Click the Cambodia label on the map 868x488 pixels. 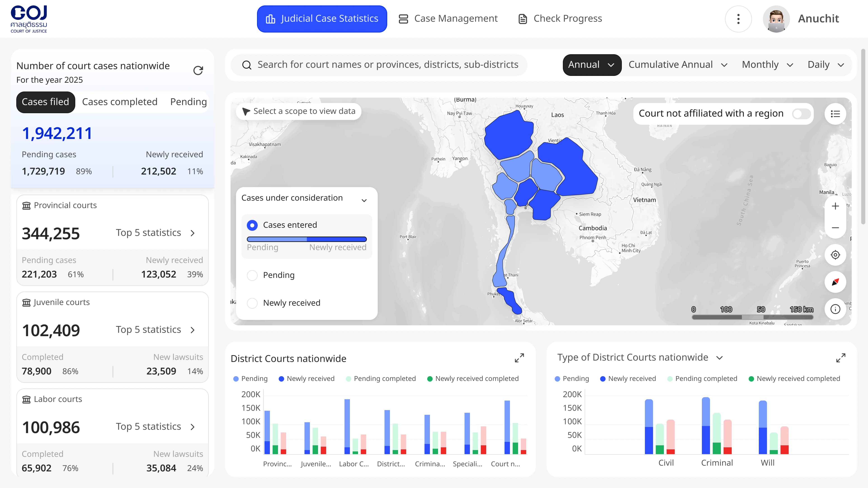click(x=592, y=228)
